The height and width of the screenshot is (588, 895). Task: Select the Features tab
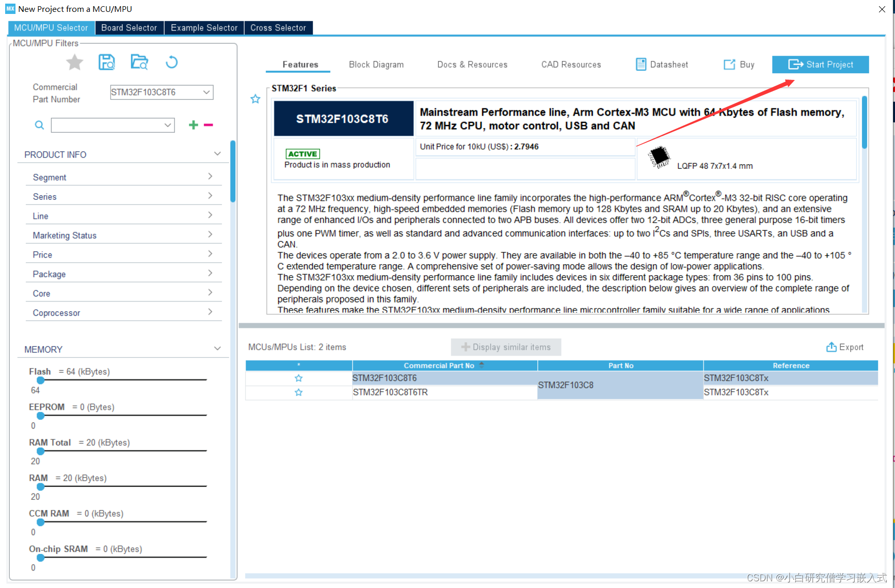point(300,65)
